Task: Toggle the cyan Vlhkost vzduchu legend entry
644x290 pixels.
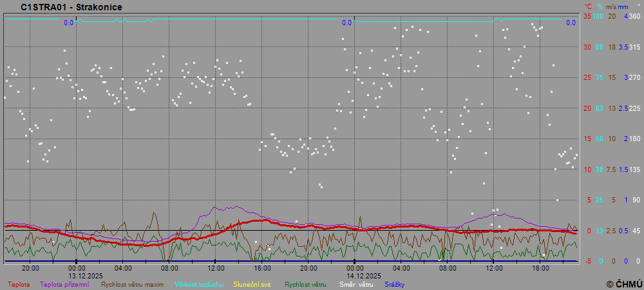Action: [200, 284]
